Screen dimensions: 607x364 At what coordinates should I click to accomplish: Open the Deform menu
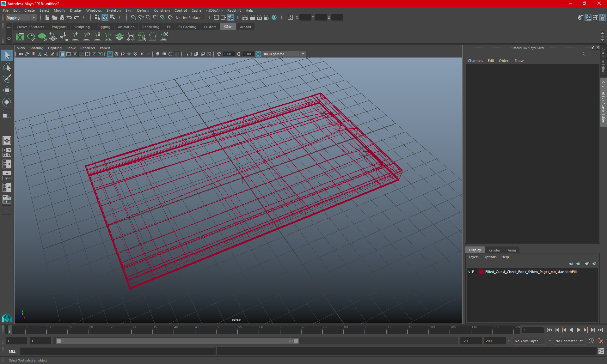pos(143,10)
